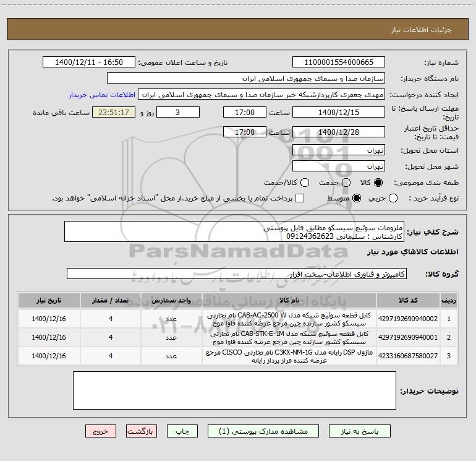Click the CAB-AC-2500 W product name cell
This screenshot has width=476, height=461.
[289, 319]
